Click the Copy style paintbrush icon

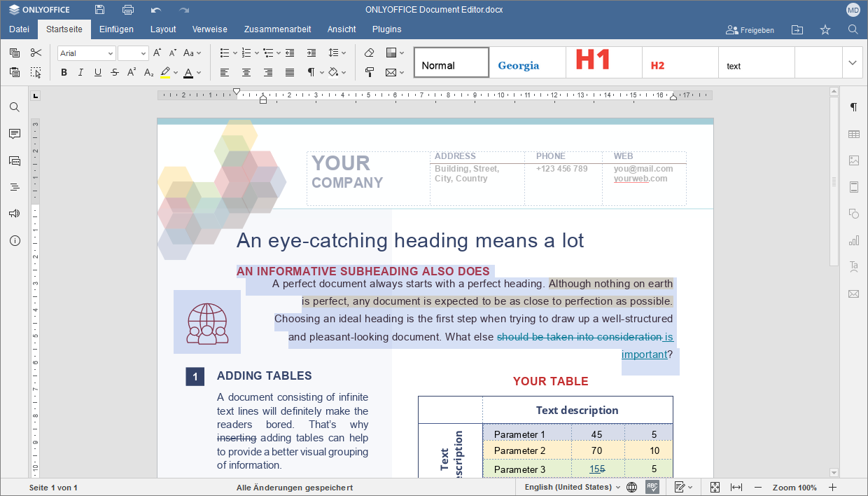(x=370, y=72)
